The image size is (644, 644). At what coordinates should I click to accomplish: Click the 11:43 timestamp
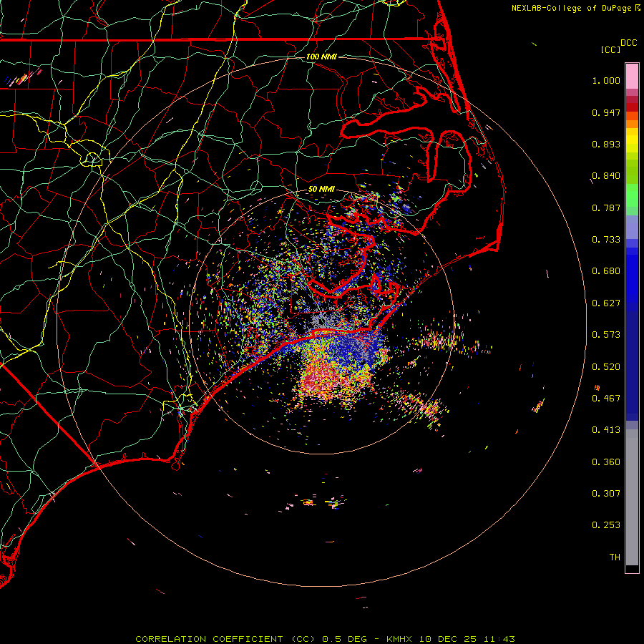pyautogui.click(x=499, y=639)
